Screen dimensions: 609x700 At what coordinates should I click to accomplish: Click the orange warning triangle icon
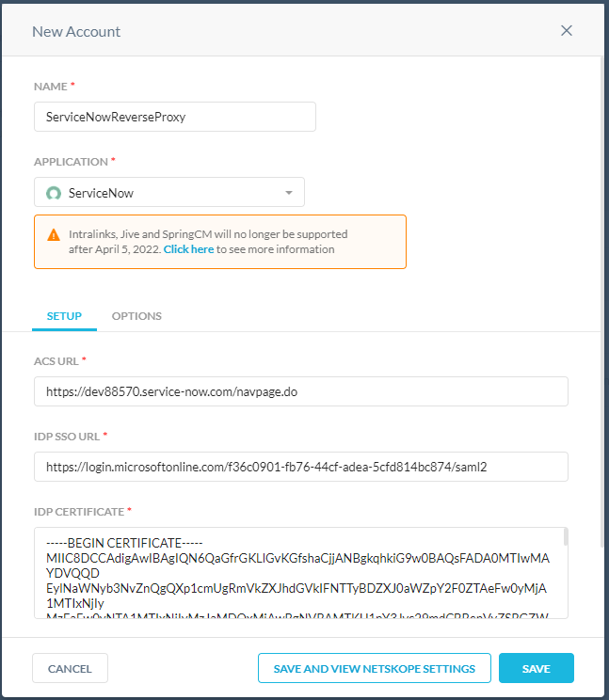coord(53,234)
